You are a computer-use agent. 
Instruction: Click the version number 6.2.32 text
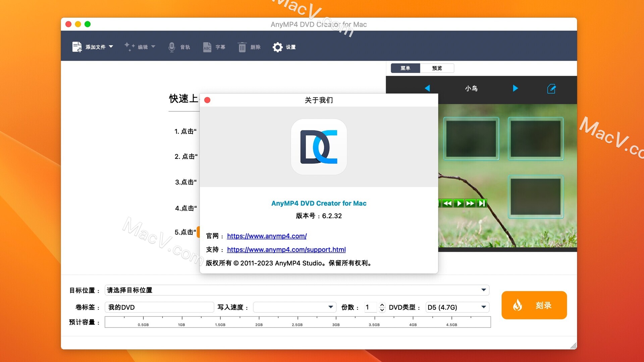pos(332,216)
